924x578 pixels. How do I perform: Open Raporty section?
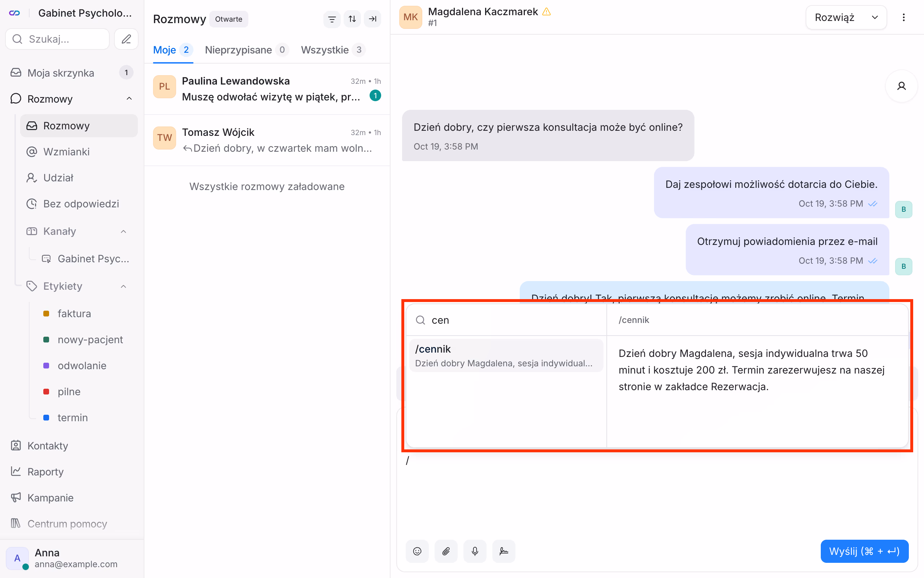[x=72, y=471]
